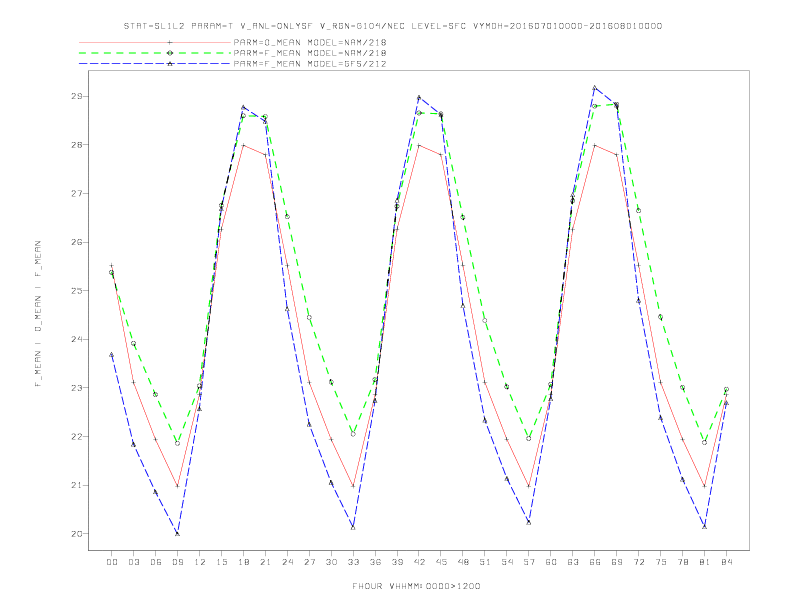This screenshot has width=792, height=612.
Task: Click the chart title starting with STAT=SL1L2
Action: (393, 26)
